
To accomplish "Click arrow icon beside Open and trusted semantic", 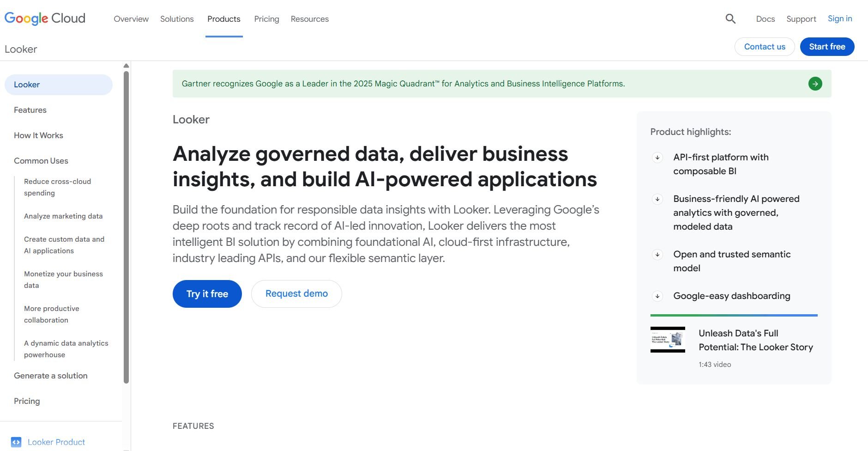I will [x=657, y=255].
